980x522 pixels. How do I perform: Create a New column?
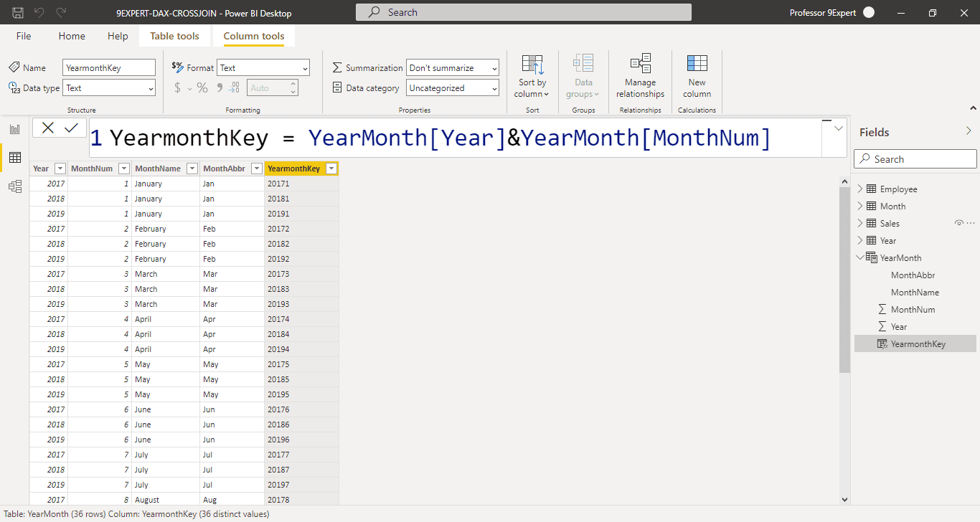(x=696, y=75)
